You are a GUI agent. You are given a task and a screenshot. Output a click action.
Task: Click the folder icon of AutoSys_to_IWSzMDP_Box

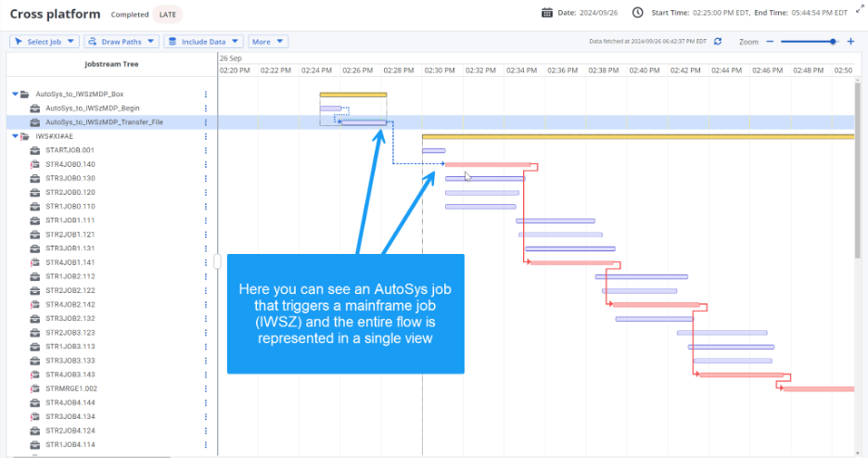pos(25,94)
